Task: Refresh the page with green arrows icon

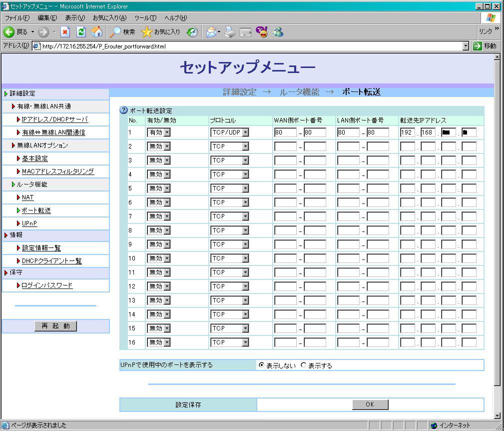Action: tap(81, 32)
